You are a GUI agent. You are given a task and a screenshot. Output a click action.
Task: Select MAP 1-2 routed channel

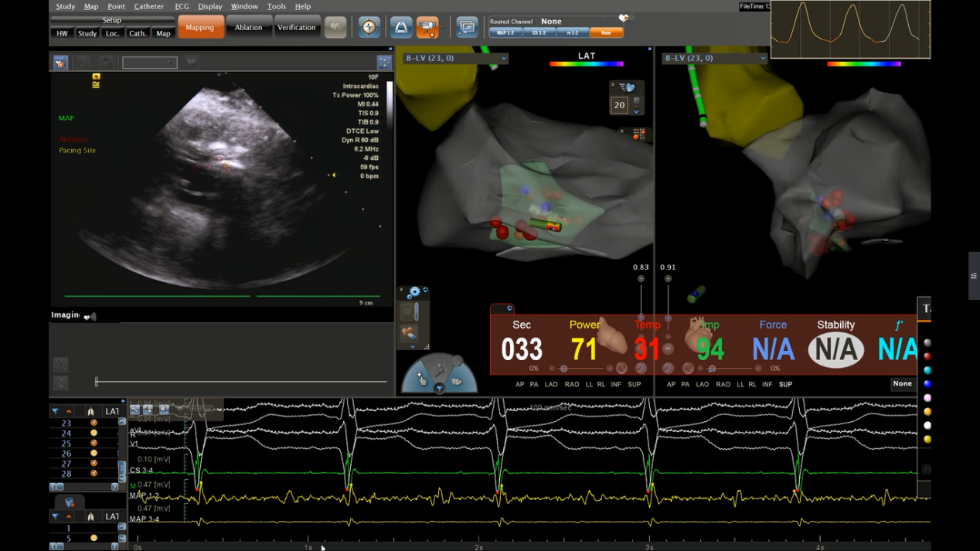click(x=505, y=33)
